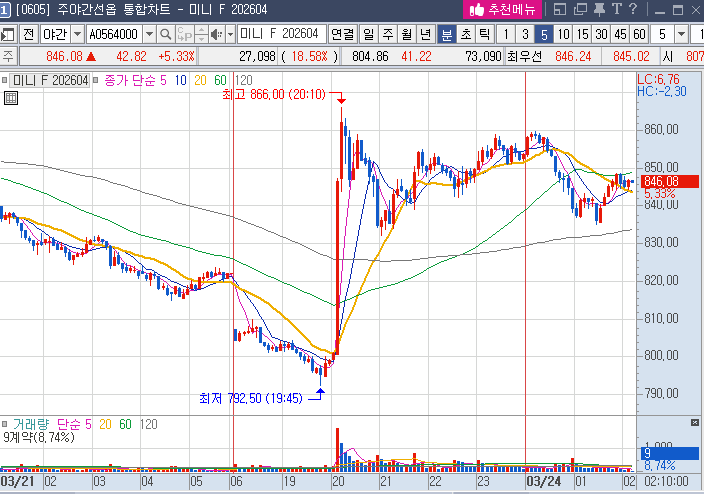The image size is (704, 494).
Task: Click the 미니 F 202604 chart legend label
Action: tap(50, 80)
